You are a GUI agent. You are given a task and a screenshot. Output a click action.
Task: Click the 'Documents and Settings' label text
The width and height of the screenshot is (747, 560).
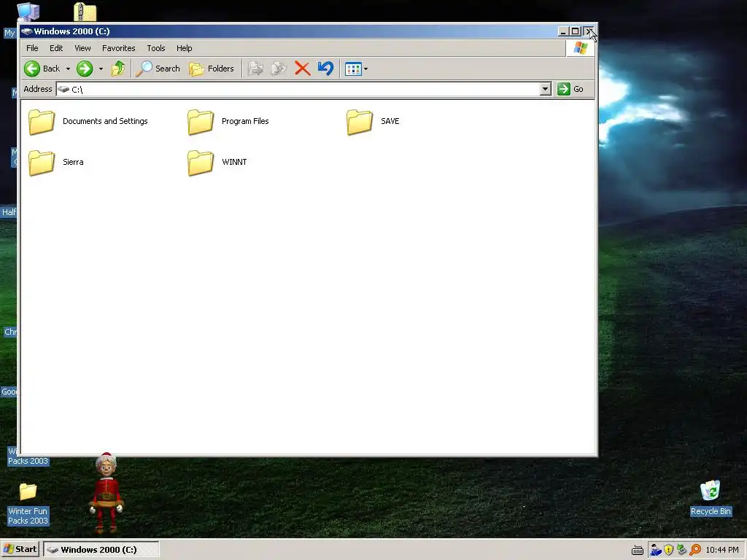coord(105,121)
